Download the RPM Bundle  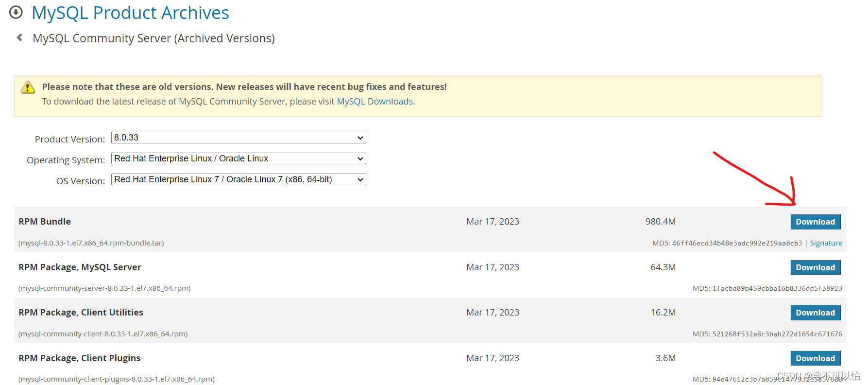point(815,222)
